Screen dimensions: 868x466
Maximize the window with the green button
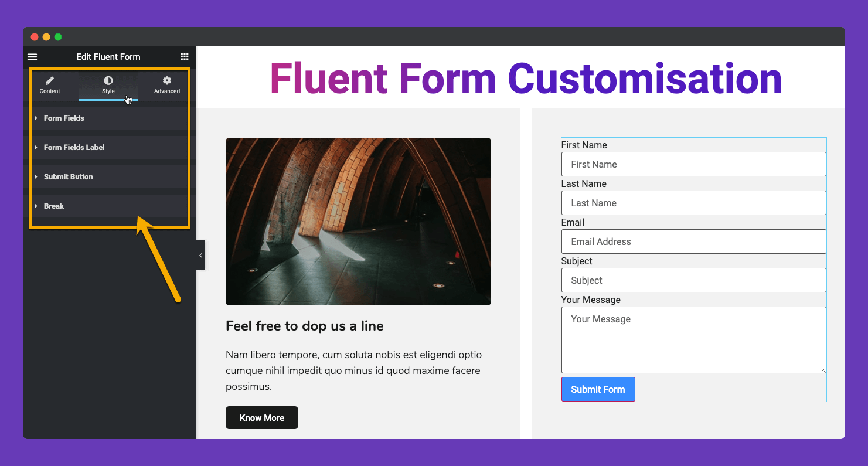[x=58, y=37]
